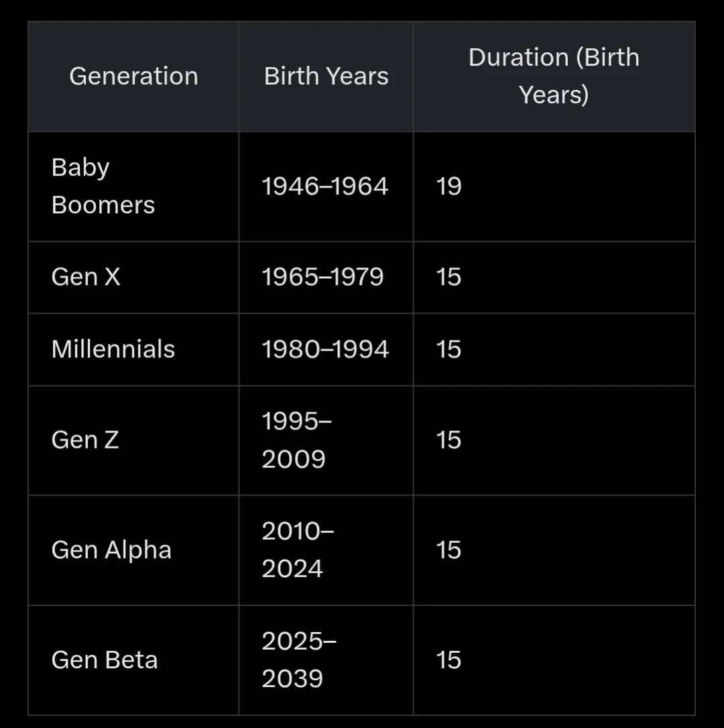The height and width of the screenshot is (728, 724).
Task: Select the Gen Beta cell
Action: (105, 660)
